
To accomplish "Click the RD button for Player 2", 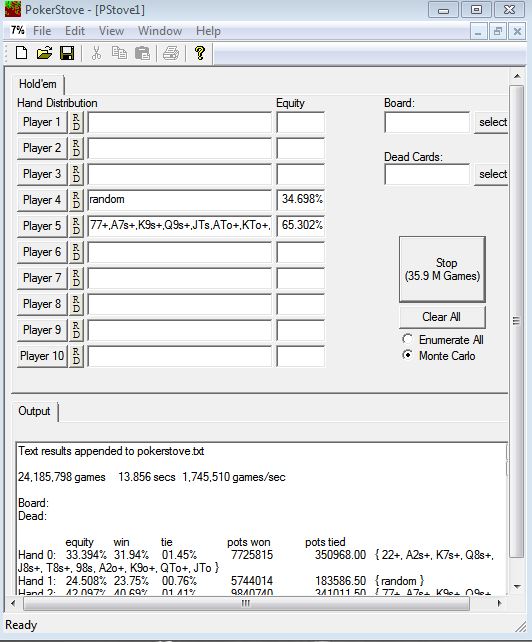I will click(x=76, y=148).
